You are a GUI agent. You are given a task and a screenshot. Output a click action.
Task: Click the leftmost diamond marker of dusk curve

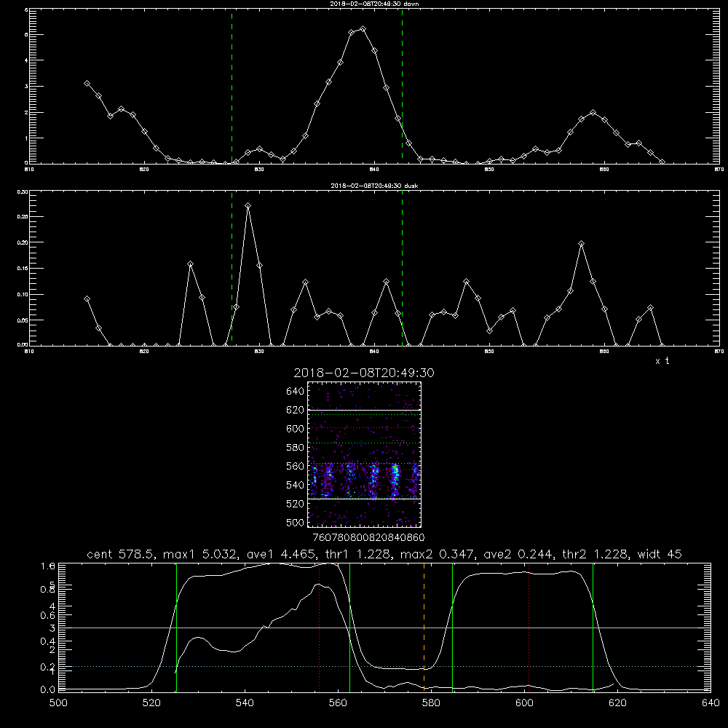click(87, 299)
